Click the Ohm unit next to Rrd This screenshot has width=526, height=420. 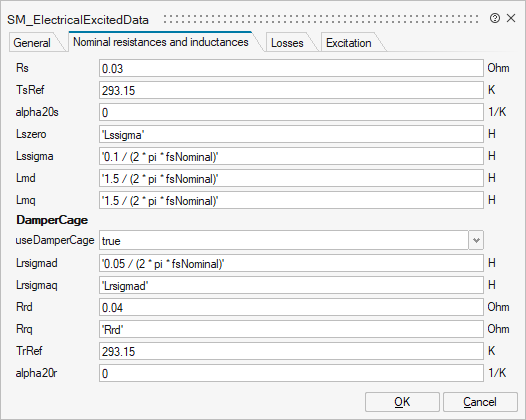(498, 307)
